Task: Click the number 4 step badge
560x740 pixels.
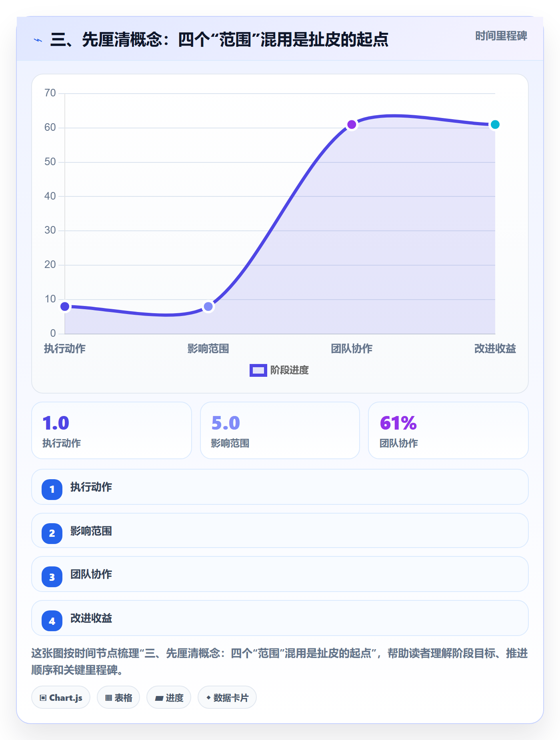Action: tap(52, 621)
